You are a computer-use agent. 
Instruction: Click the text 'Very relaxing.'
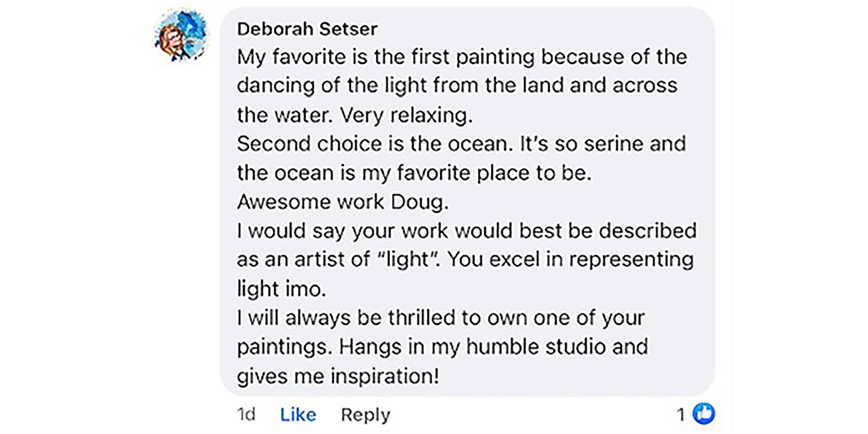click(x=406, y=115)
